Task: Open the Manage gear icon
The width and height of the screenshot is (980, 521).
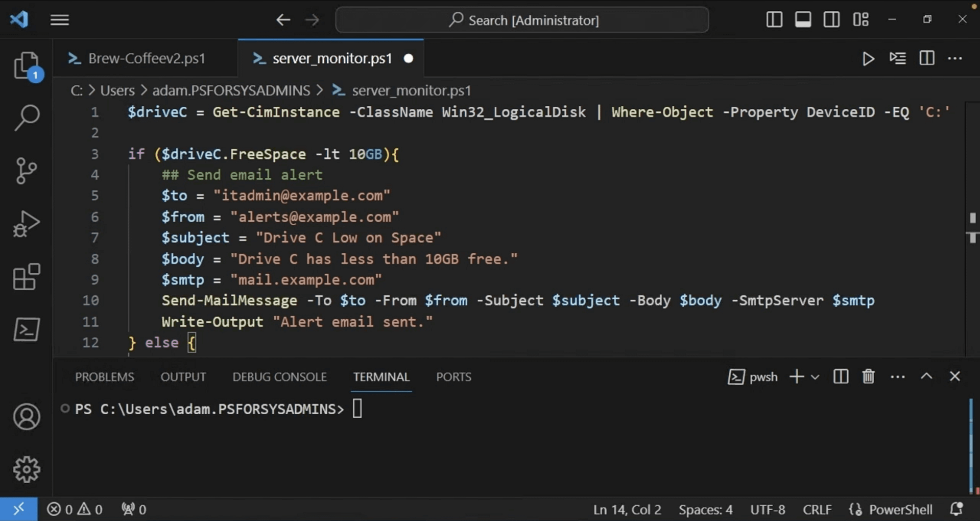Action: pos(27,469)
